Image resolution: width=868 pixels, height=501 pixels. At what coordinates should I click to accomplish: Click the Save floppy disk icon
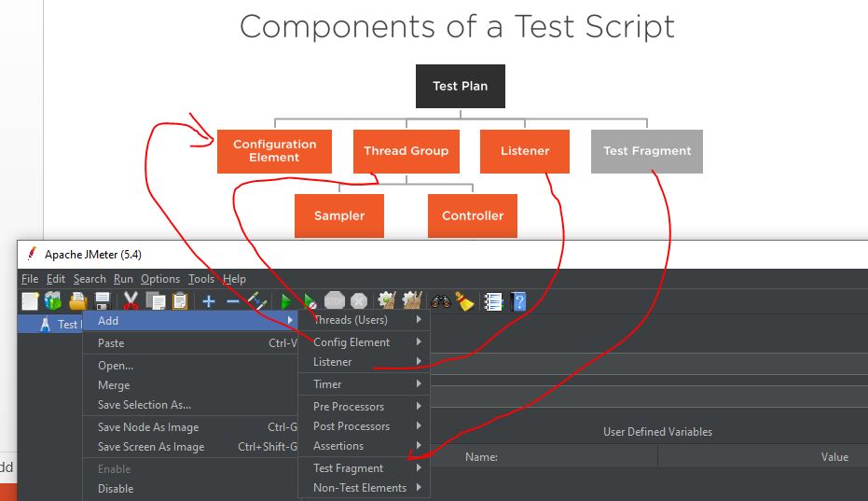coord(102,301)
